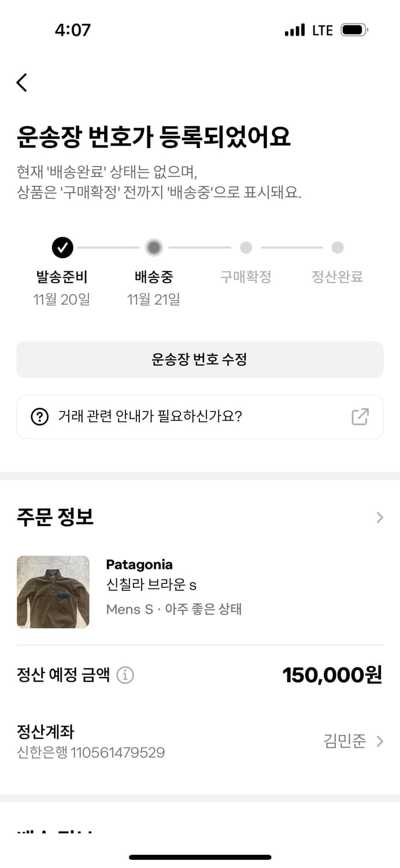The image size is (400, 868).
Task: Open the external link icon next to 거래 관련 안내
Action: [361, 417]
